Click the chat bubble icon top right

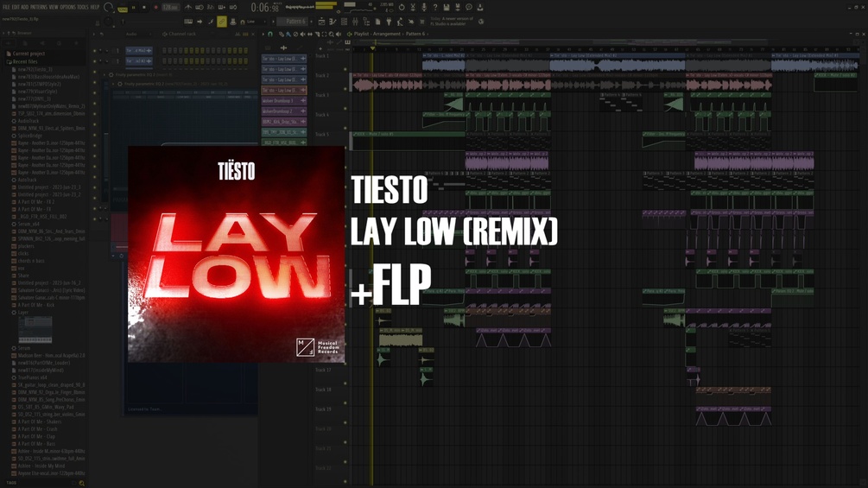tap(469, 7)
